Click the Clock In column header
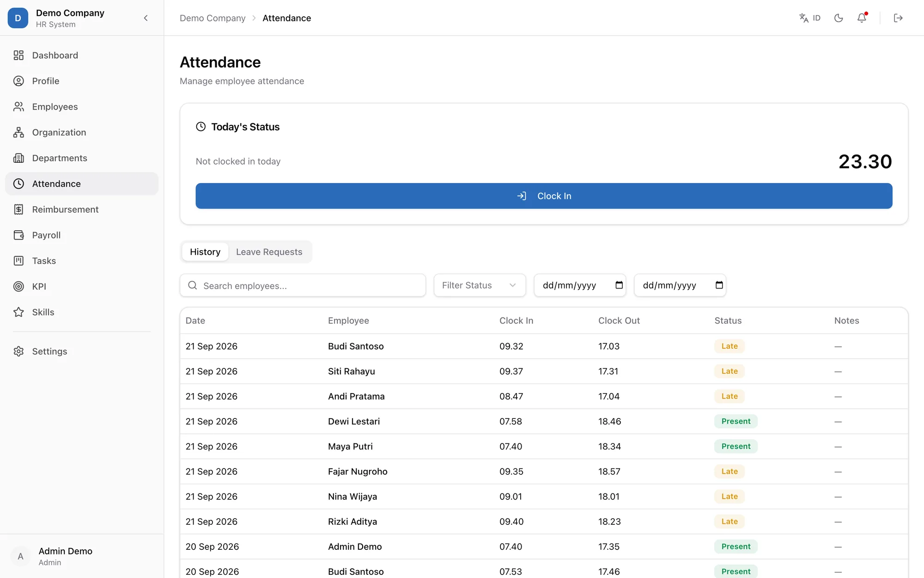This screenshot has width=924, height=578. (x=516, y=320)
